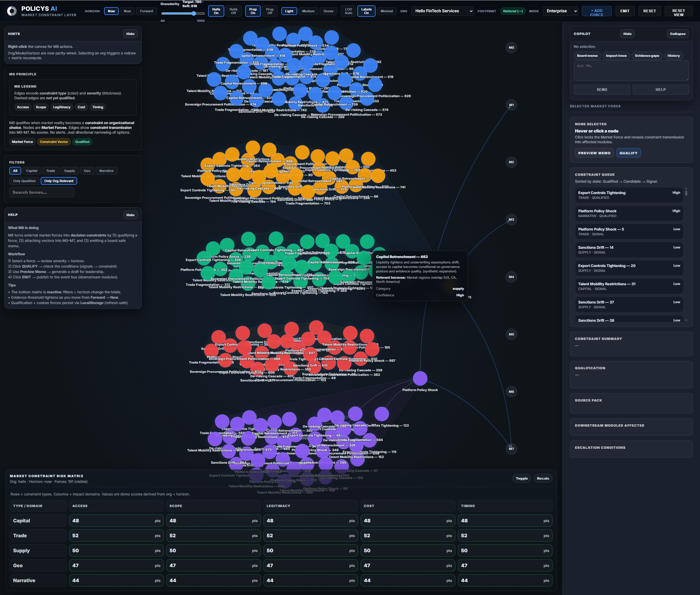Viewport: 700px width, 595px height.
Task: Click the M5 module node
Action: (511, 334)
